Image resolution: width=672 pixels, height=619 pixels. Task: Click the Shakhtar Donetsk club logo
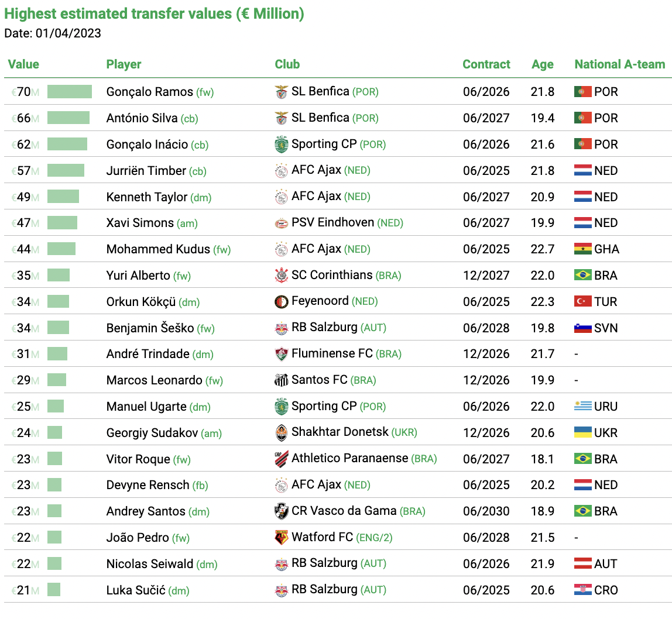click(x=281, y=433)
